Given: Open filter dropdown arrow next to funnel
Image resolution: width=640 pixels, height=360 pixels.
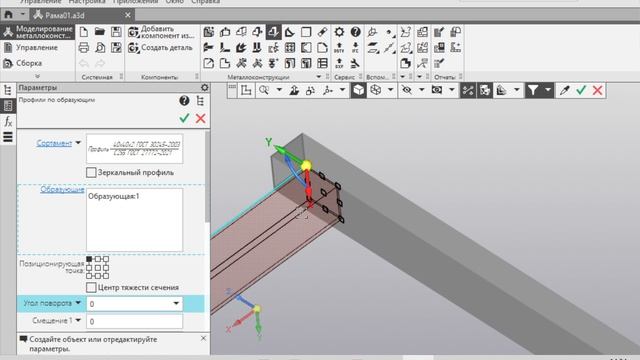Looking at the screenshot, I should tap(548, 90).
